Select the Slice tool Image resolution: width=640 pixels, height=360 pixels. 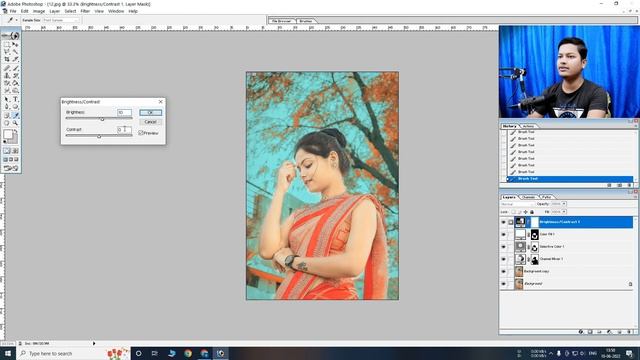click(16, 59)
